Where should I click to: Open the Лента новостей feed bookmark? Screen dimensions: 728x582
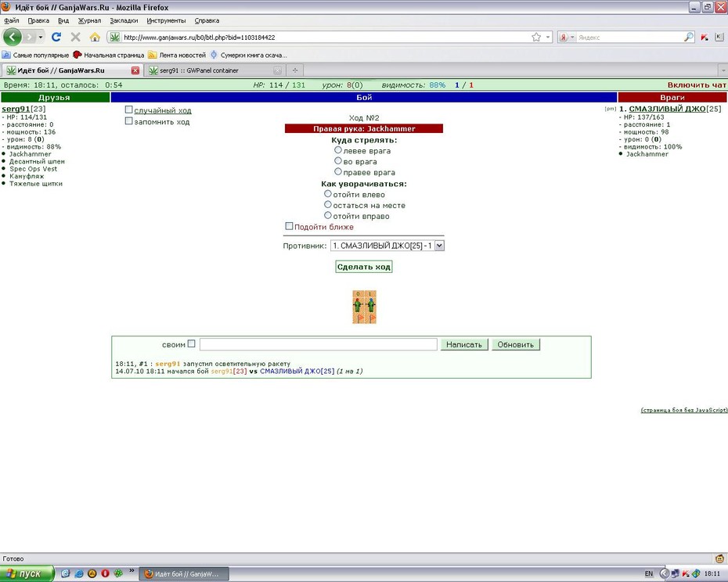point(177,55)
